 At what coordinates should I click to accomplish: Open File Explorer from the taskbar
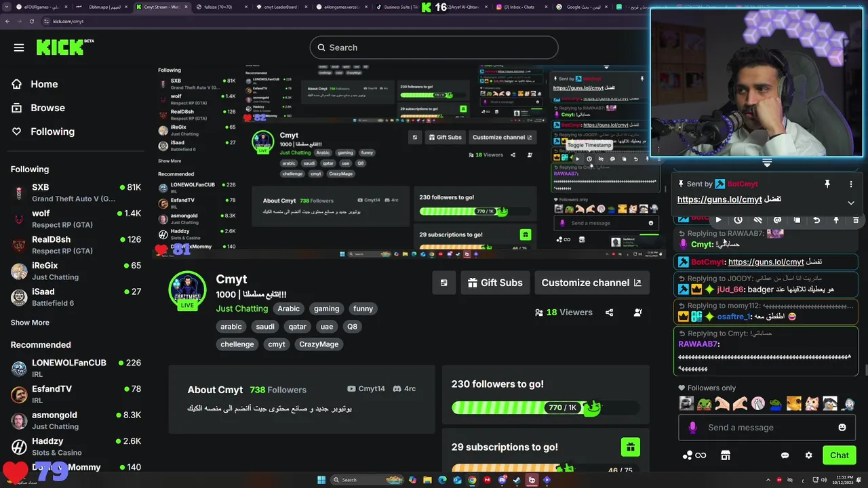tap(427, 480)
